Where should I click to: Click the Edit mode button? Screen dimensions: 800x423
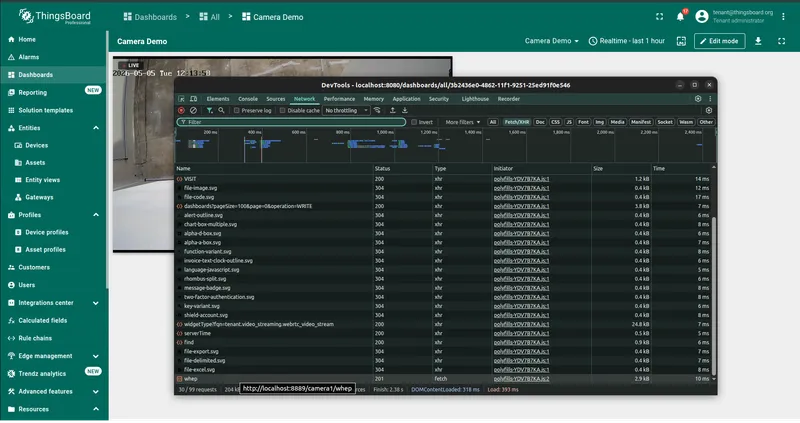(x=719, y=41)
